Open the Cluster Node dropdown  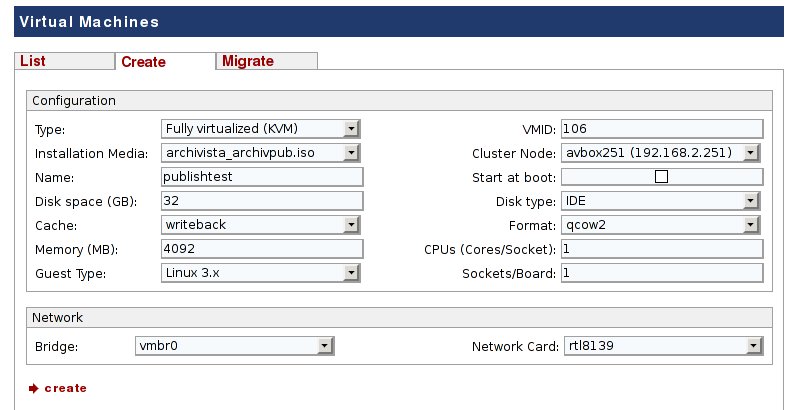[662, 153]
